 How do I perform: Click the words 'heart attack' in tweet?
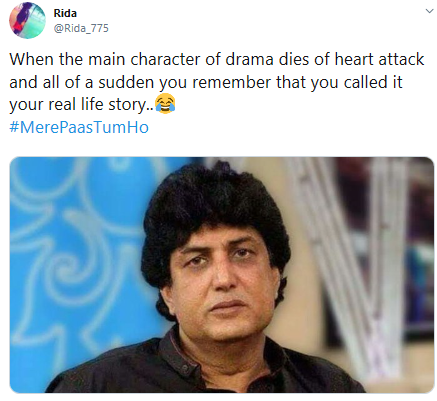[x=379, y=59]
